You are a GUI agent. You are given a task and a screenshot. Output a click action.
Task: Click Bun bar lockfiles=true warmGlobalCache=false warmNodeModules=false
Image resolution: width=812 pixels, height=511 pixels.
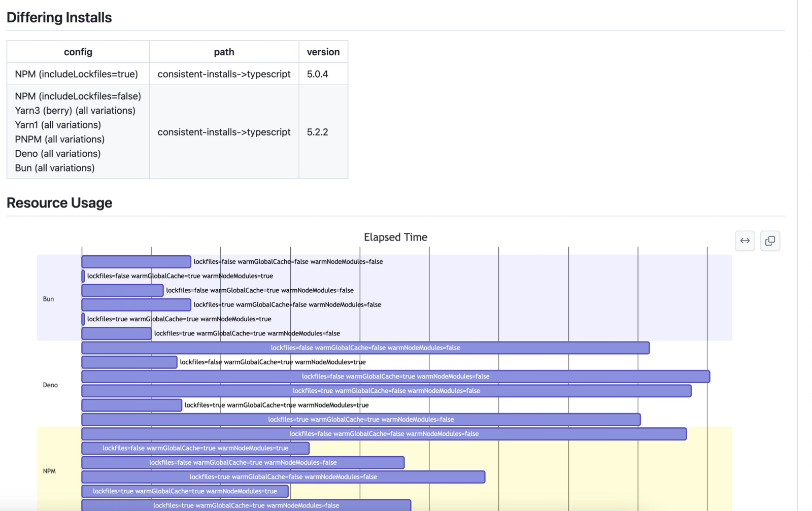(136, 304)
